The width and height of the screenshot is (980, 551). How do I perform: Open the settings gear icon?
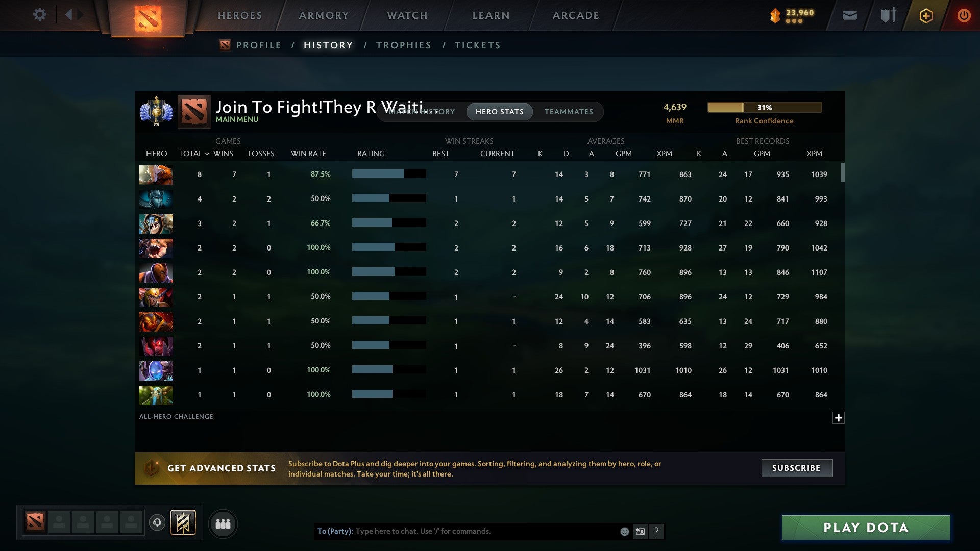(40, 15)
